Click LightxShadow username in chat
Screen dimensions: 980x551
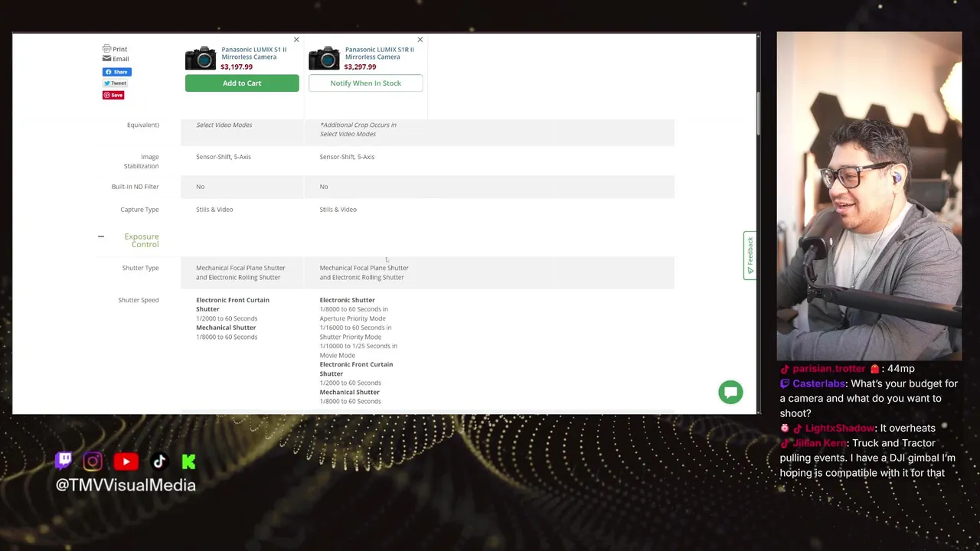click(x=840, y=429)
